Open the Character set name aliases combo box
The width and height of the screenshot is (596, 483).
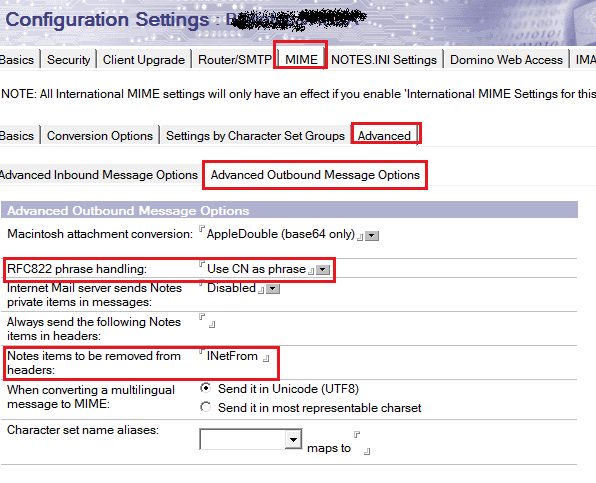click(250, 439)
